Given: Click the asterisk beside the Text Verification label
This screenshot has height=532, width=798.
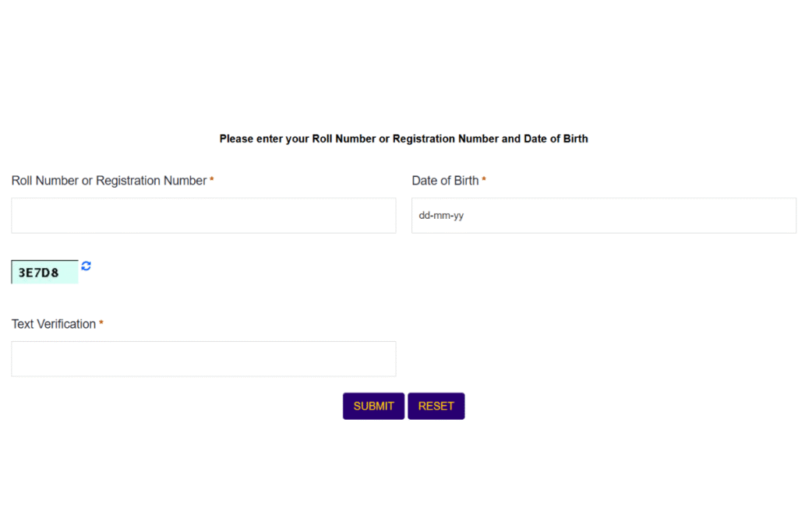Looking at the screenshot, I should [x=101, y=324].
